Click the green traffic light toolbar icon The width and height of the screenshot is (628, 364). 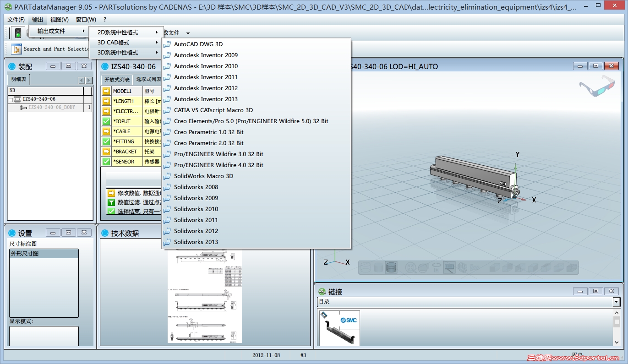coord(18,33)
